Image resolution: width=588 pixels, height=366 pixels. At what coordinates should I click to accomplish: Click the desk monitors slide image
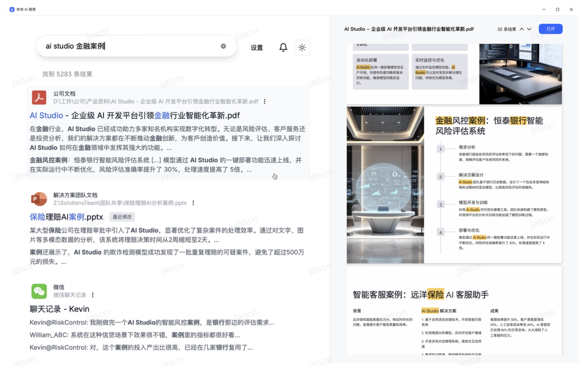(521, 74)
